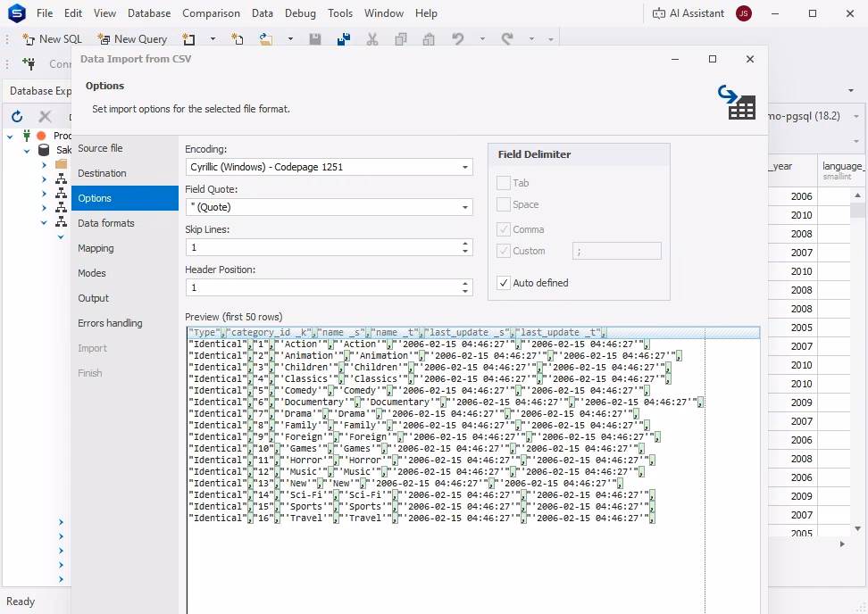Image resolution: width=868 pixels, height=614 pixels.
Task: Decrease Skip Lines value with down arrow
Action: (x=465, y=252)
